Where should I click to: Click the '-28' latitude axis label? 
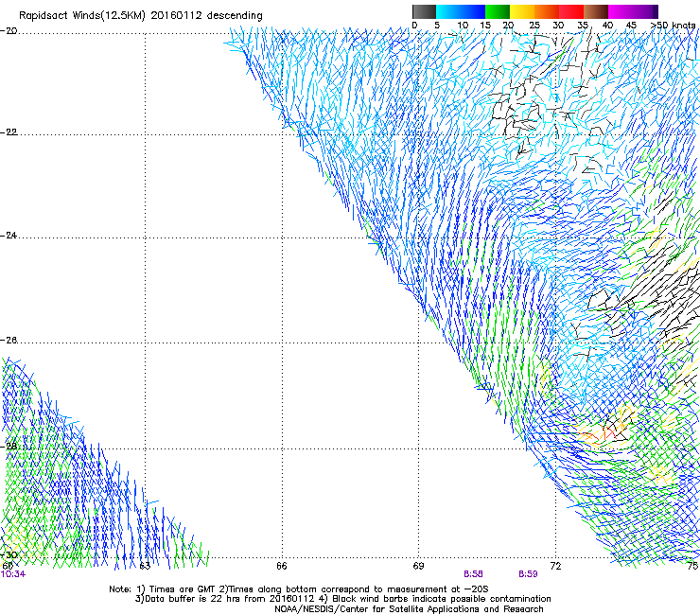[x=9, y=446]
